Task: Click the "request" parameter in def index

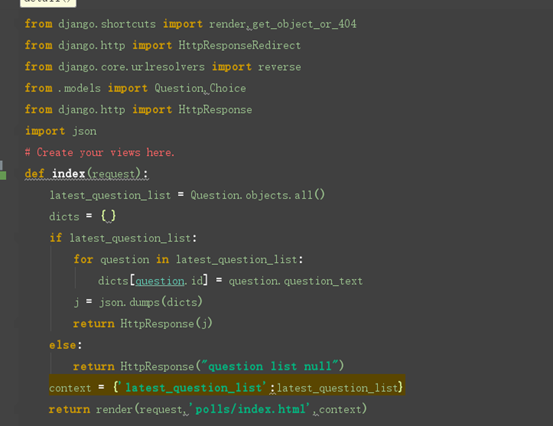Action: 114,174
